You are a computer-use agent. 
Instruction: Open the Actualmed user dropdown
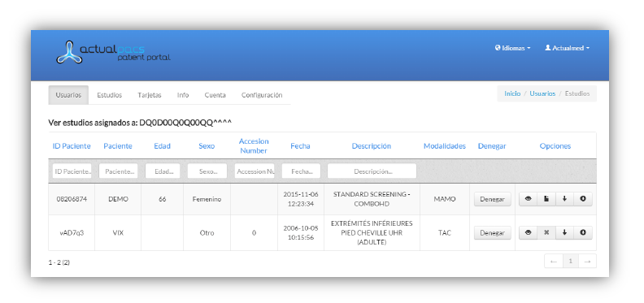click(568, 48)
